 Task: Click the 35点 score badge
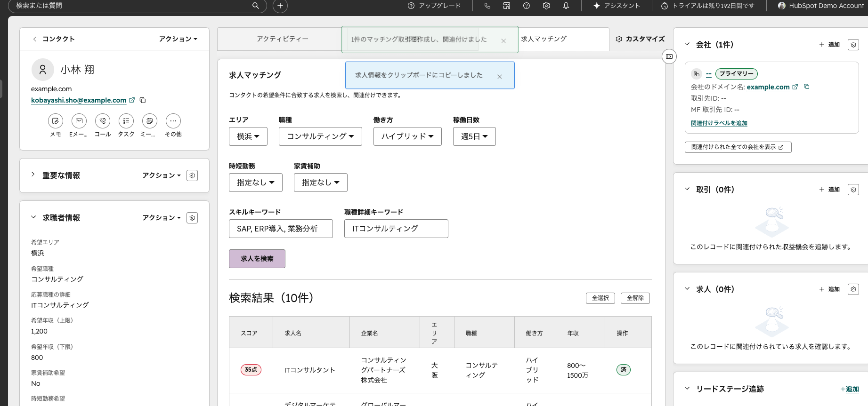pos(251,370)
